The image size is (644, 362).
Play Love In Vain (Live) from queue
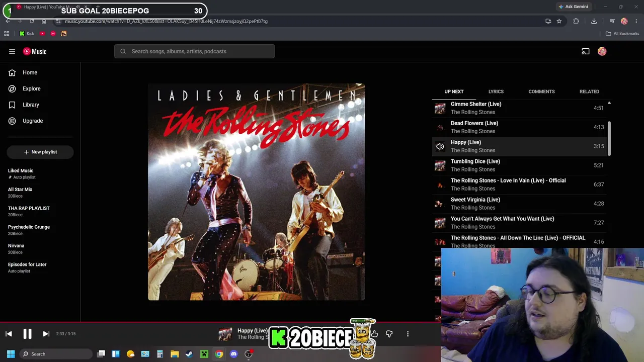[520, 185]
